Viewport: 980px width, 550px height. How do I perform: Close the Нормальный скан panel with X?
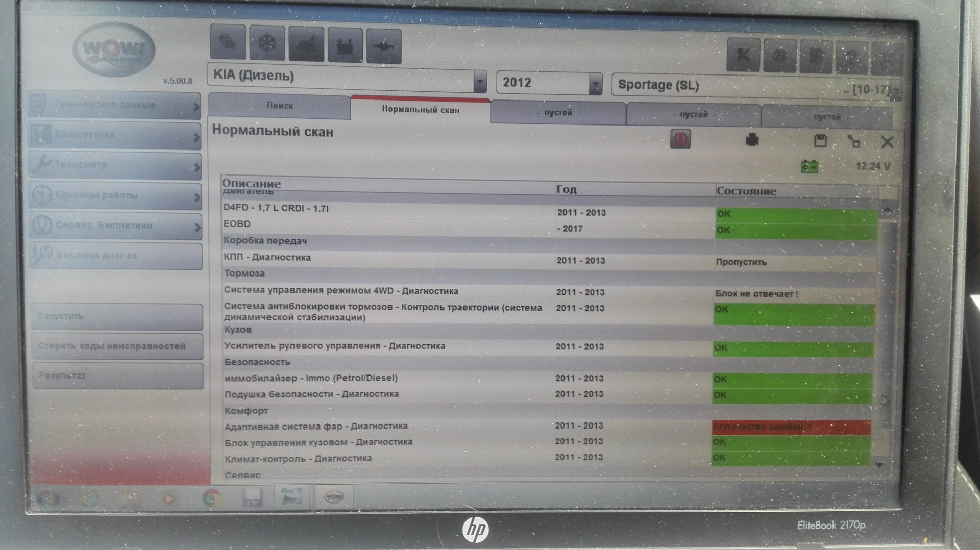pyautogui.click(x=887, y=142)
